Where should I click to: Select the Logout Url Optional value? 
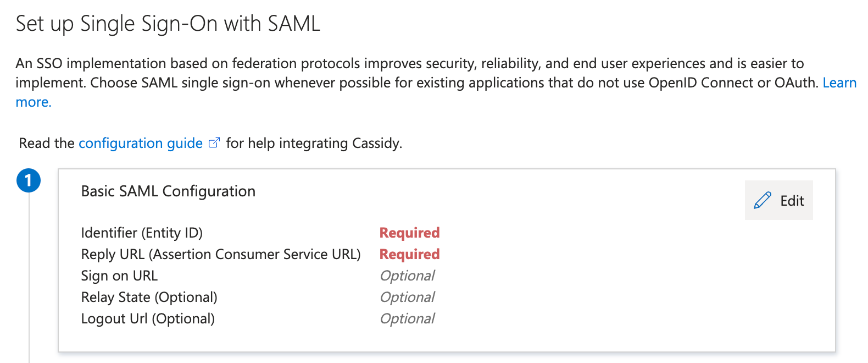point(407,318)
